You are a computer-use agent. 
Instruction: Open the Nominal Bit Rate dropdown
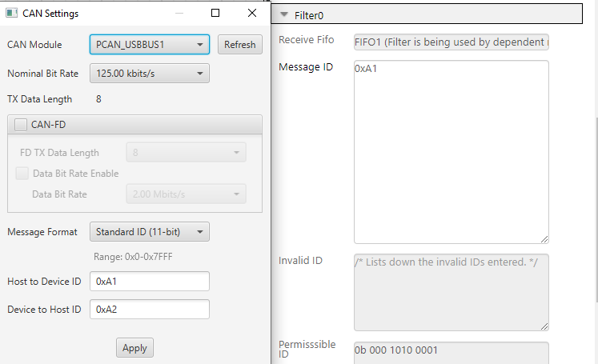(149, 74)
